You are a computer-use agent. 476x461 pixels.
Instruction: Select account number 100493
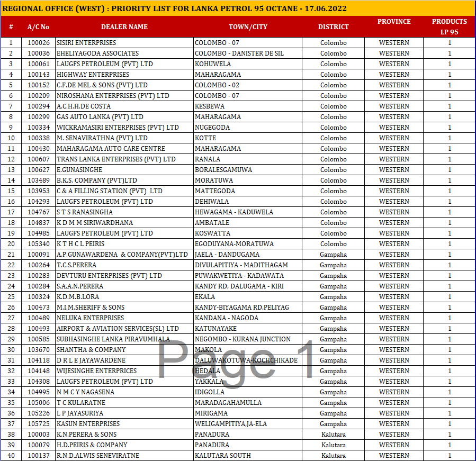coord(39,329)
